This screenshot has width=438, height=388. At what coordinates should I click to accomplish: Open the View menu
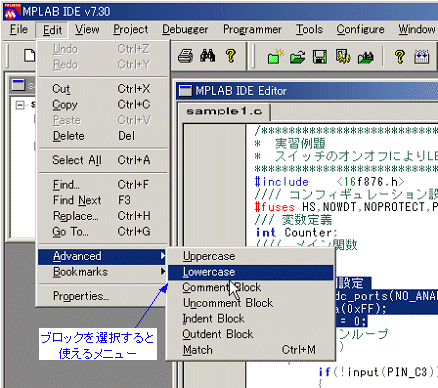pyautogui.click(x=87, y=29)
